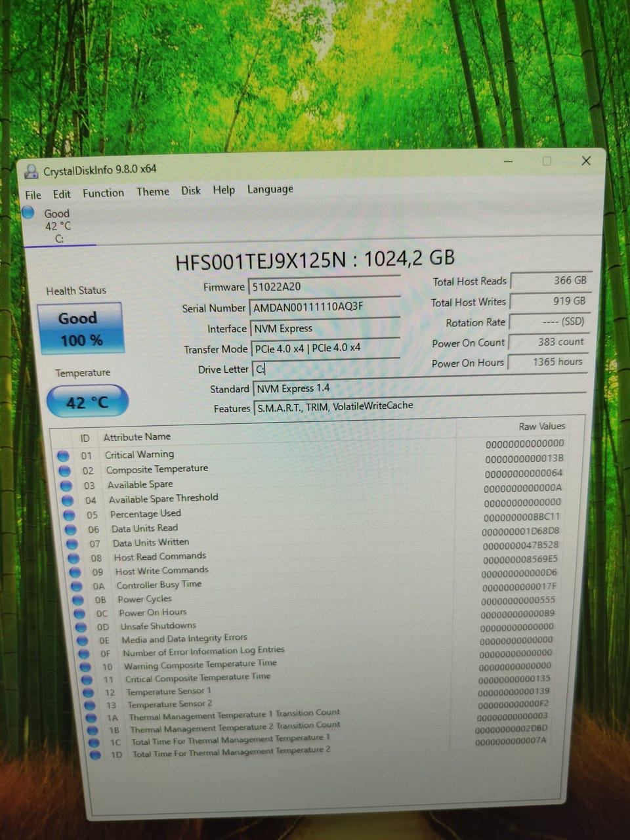The image size is (630, 840).
Task: Click the CrystalDiskInfo title bar icon
Action: [31, 172]
